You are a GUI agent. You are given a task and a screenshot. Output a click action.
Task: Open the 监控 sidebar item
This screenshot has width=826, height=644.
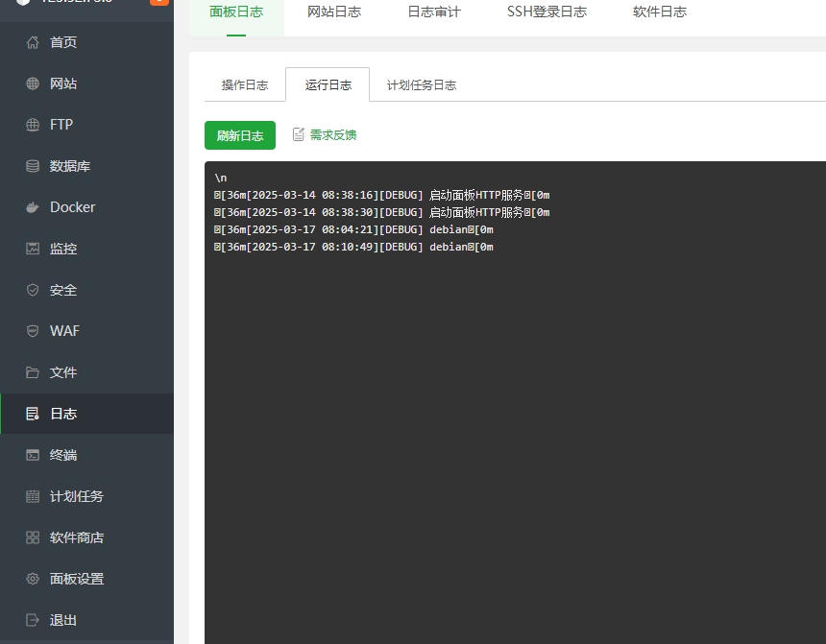pyautogui.click(x=86, y=249)
